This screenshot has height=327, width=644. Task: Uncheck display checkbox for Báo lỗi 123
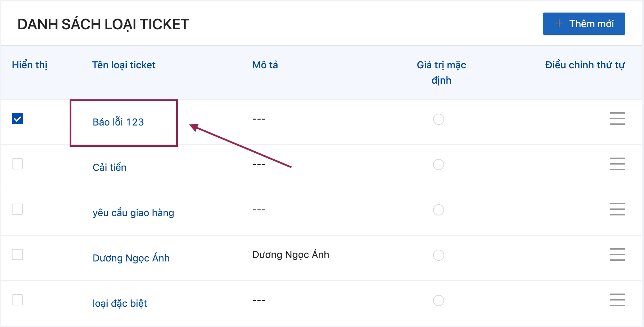click(17, 119)
